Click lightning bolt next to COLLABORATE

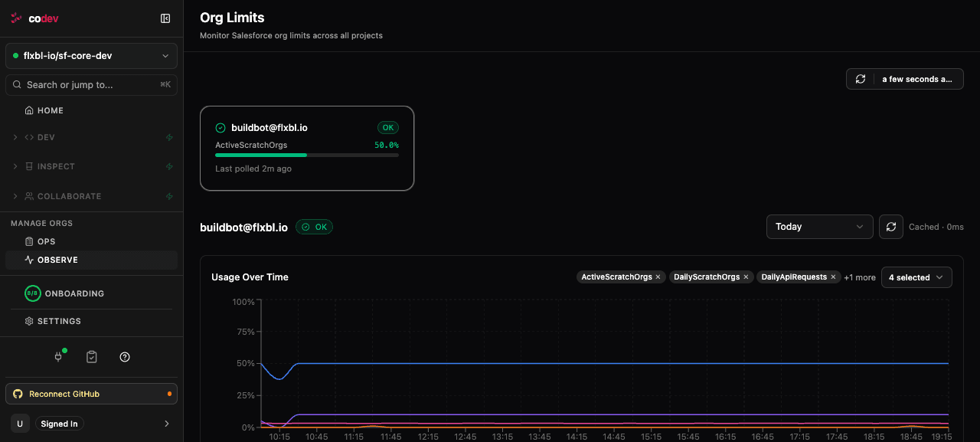pos(169,196)
